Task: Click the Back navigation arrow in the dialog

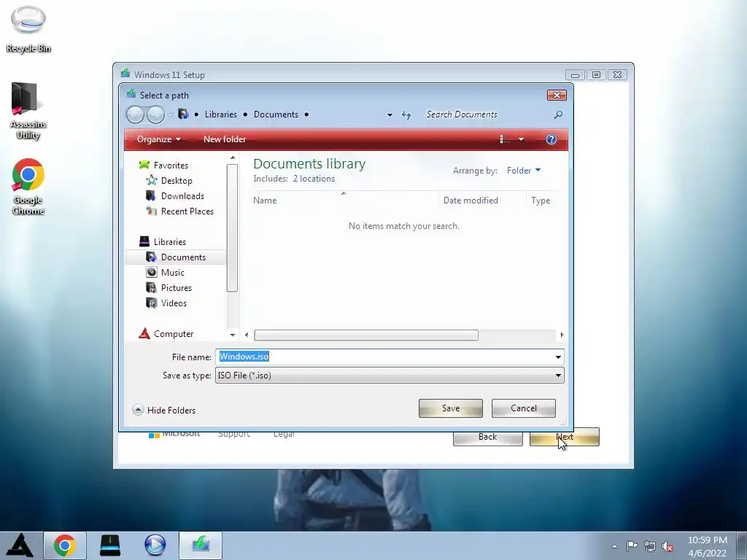Action: pos(135,114)
